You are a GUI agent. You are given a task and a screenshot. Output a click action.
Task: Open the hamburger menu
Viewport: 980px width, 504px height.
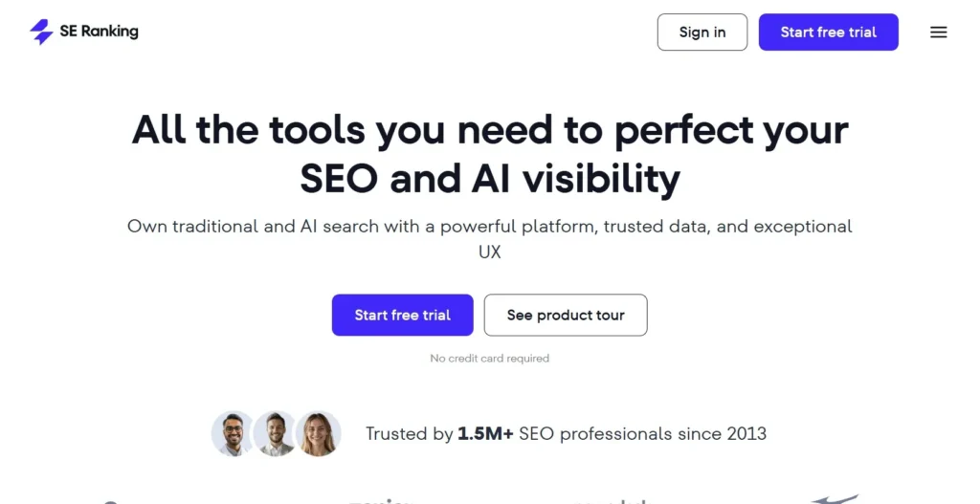point(938,32)
